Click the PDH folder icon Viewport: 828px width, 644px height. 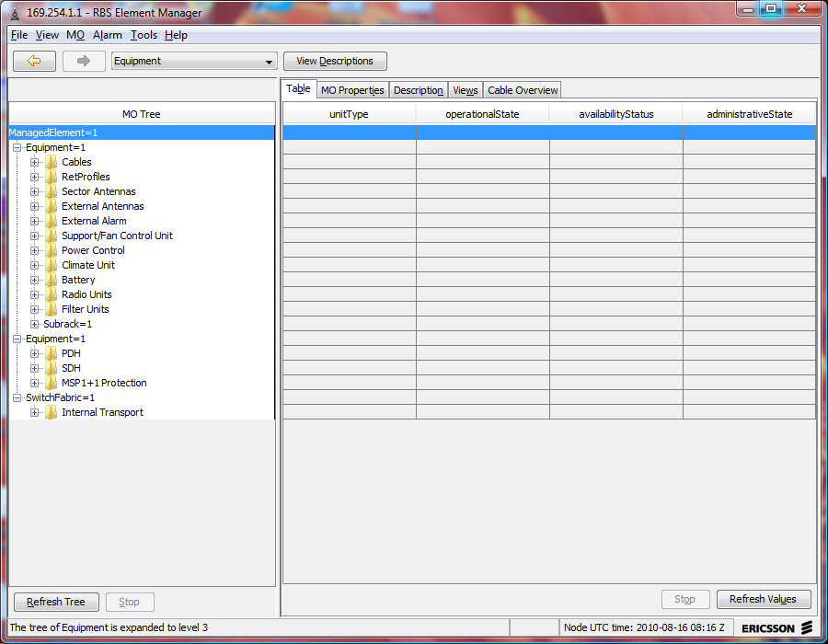52,353
